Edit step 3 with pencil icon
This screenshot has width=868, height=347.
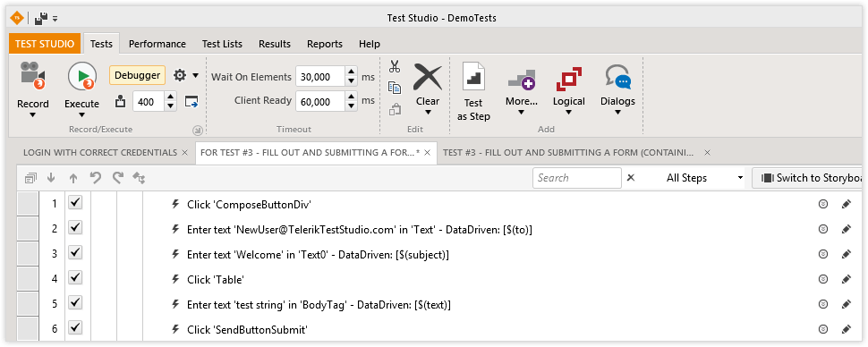point(846,254)
